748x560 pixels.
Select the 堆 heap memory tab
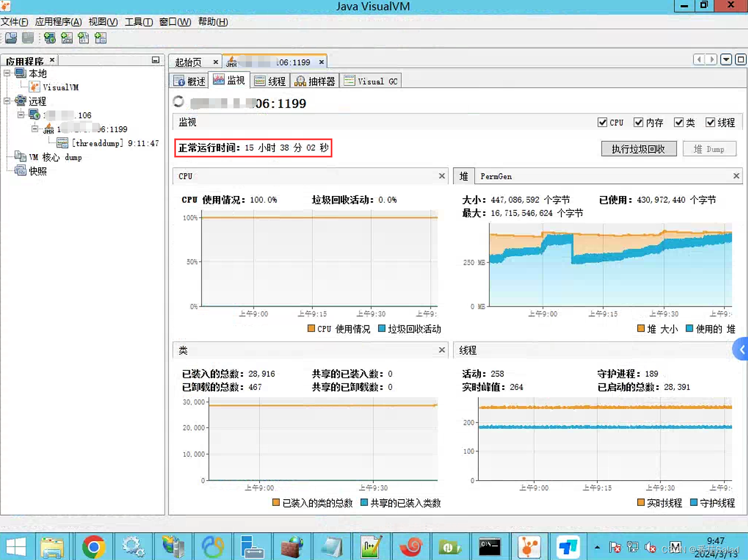tap(464, 176)
